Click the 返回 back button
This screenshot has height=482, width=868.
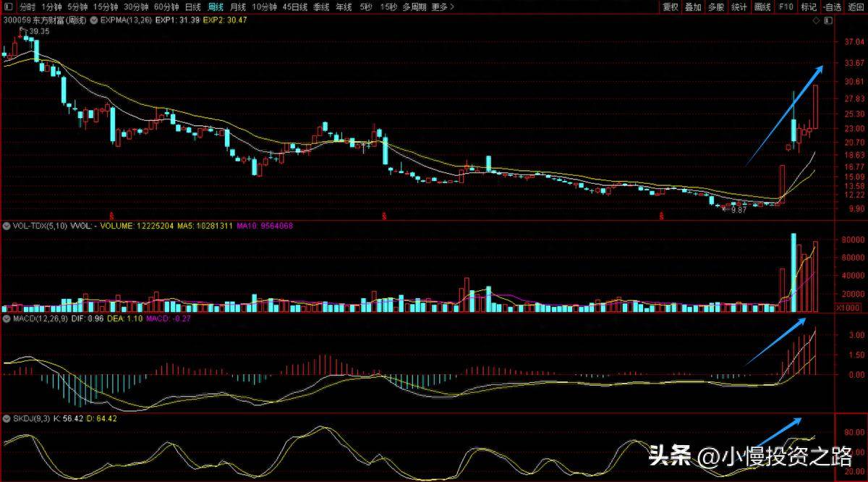coord(855,7)
